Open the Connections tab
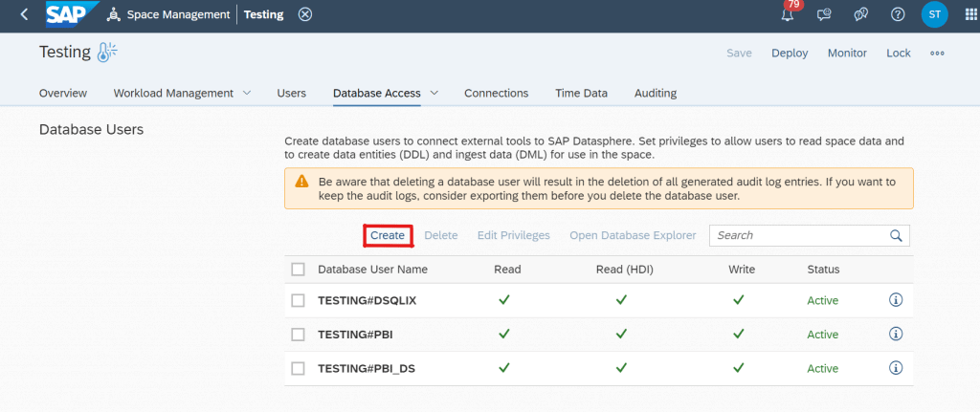Image resolution: width=980 pixels, height=412 pixels. (x=497, y=93)
